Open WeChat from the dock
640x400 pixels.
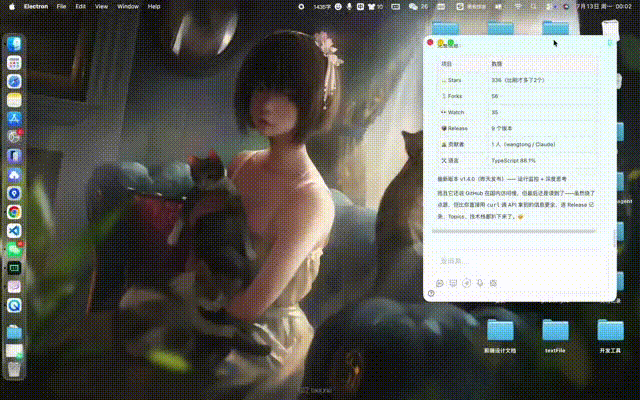(14, 249)
